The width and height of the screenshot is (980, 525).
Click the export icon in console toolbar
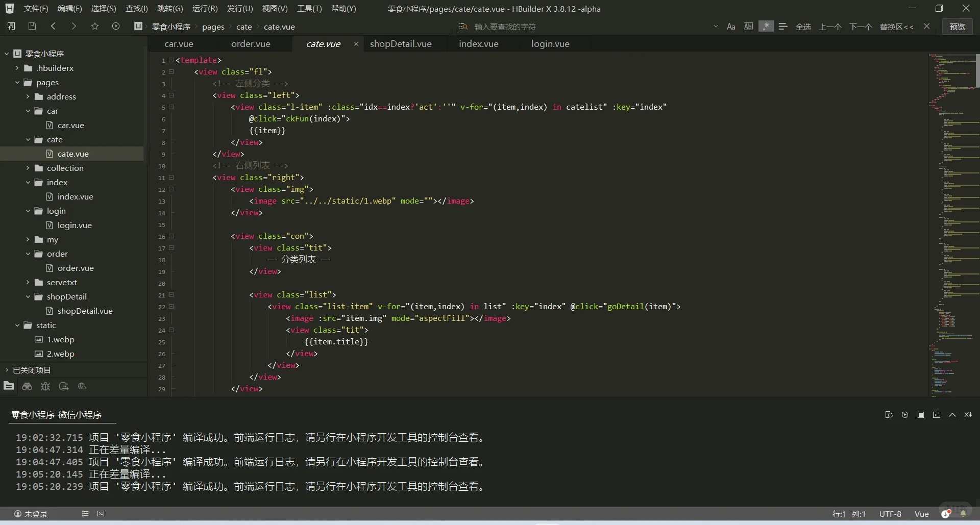[x=937, y=415]
